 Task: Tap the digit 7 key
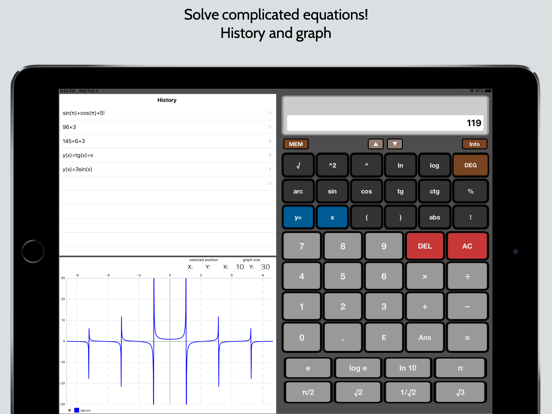coord(302,246)
